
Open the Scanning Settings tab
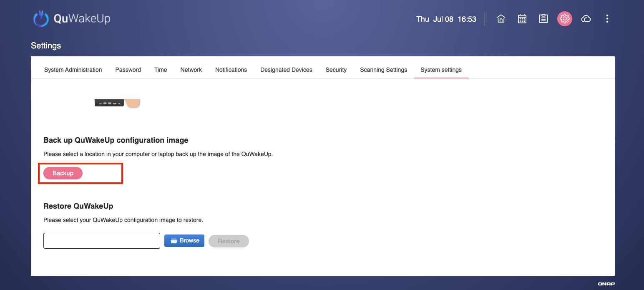(x=383, y=70)
